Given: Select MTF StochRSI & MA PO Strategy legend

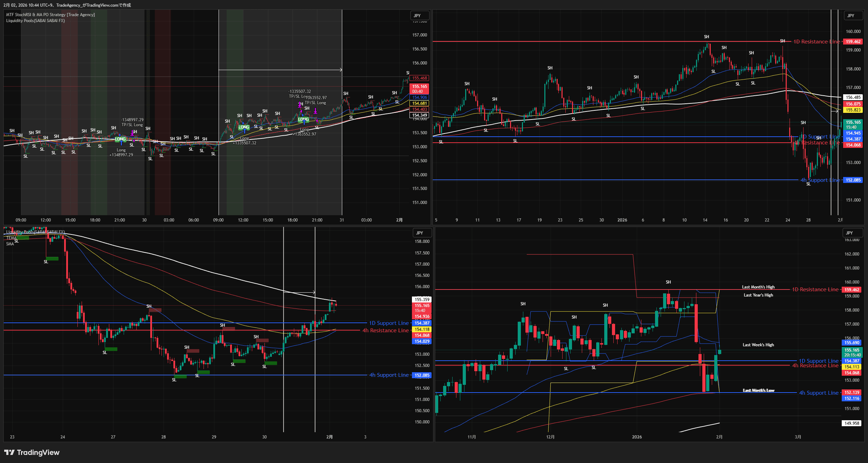Looking at the screenshot, I should pyautogui.click(x=50, y=15).
